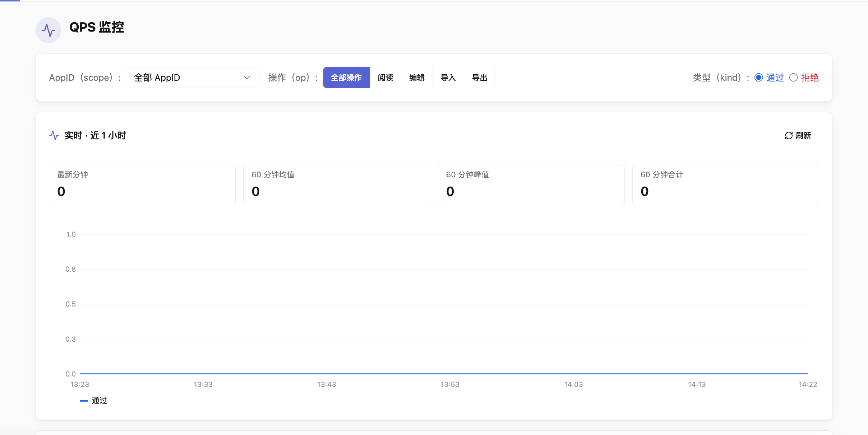Viewport: 868px width, 435px height.
Task: Select the 编辑 operation tab
Action: click(x=417, y=78)
